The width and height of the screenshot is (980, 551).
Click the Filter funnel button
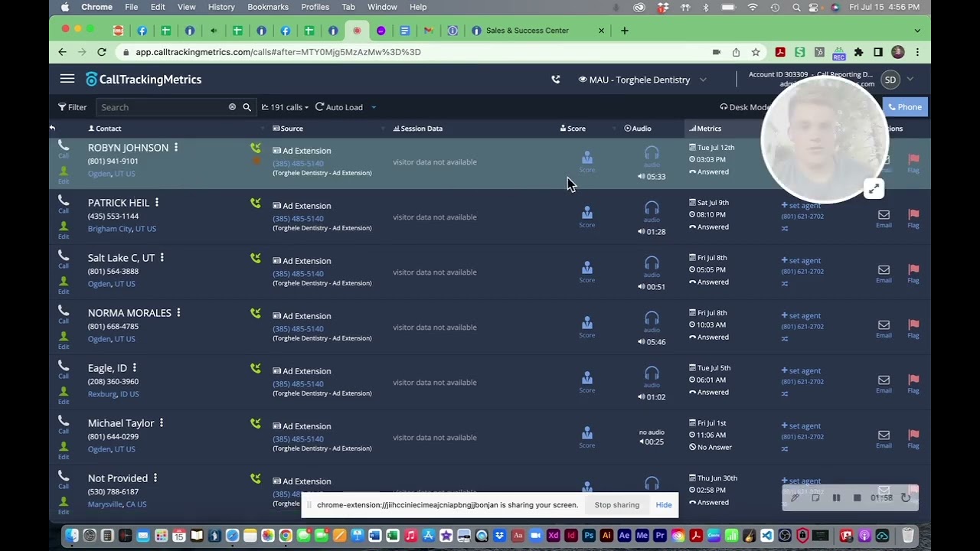click(72, 107)
